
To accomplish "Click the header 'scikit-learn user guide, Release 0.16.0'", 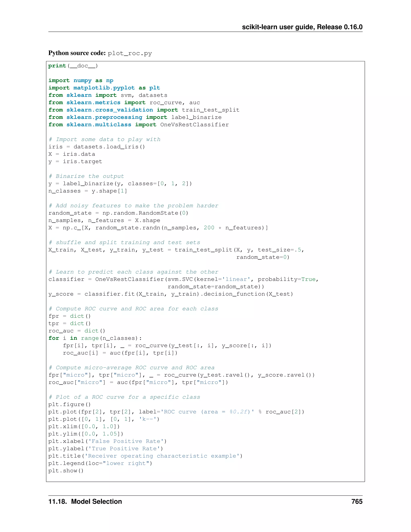I will (302, 27).
